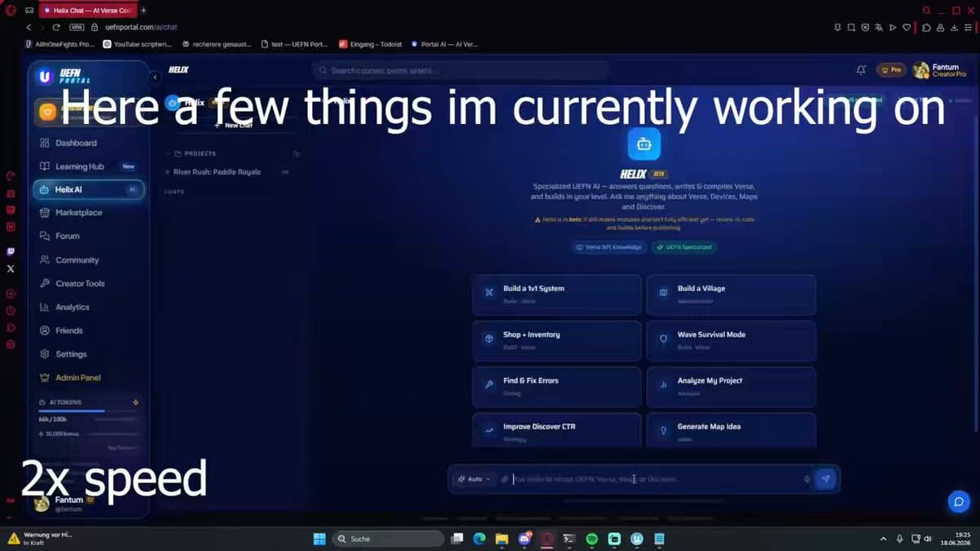Screen dimensions: 980x551
Task: Open the Windows Start menu
Action: (x=319, y=539)
